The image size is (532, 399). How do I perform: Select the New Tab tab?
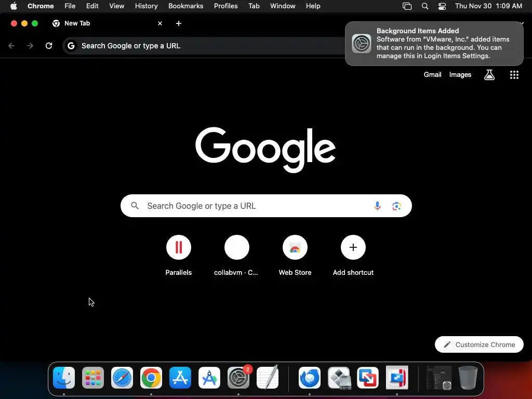[107, 23]
